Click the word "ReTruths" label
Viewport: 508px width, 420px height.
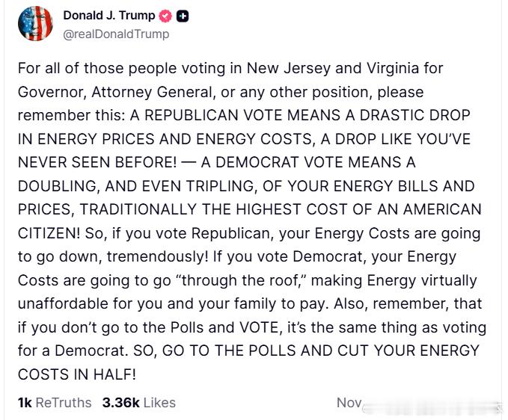[x=64, y=403]
